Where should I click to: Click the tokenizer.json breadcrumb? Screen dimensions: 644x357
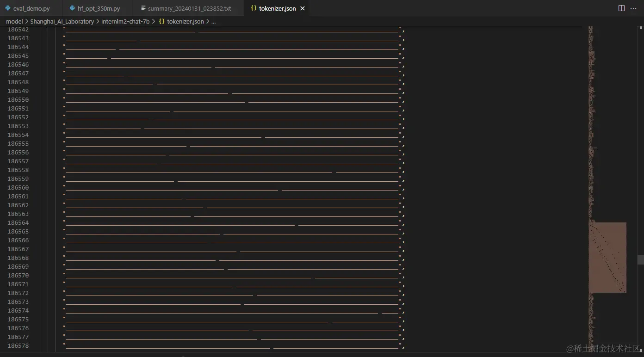point(185,21)
